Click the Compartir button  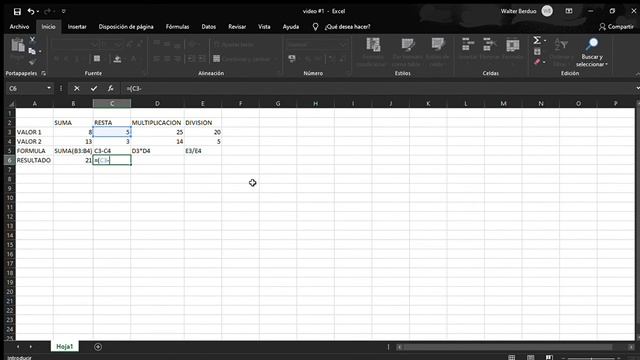pos(616,27)
